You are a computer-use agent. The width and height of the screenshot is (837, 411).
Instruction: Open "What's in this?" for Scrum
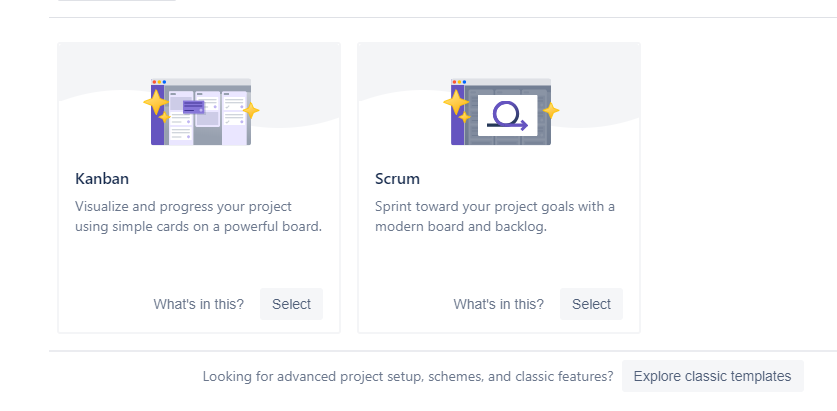499,304
